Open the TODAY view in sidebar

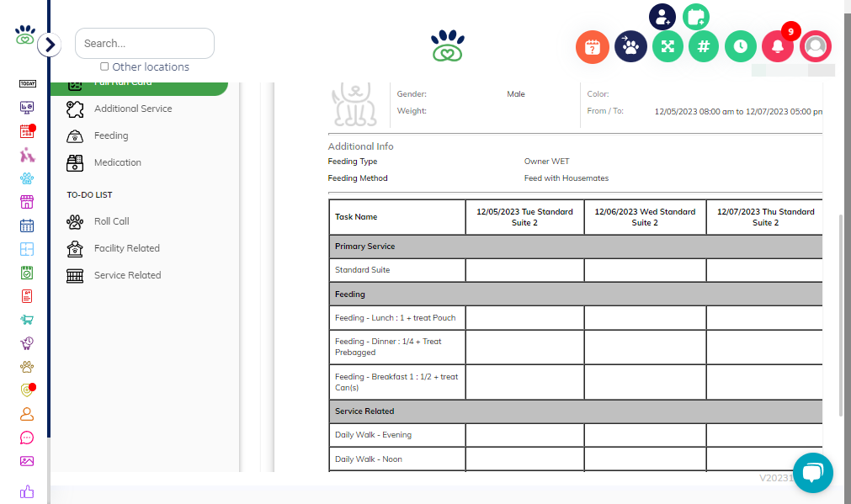[27, 83]
